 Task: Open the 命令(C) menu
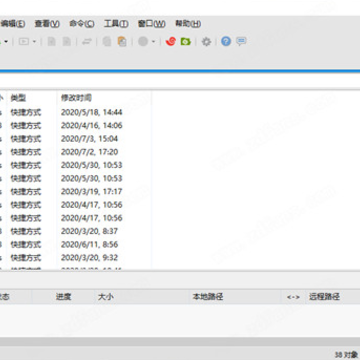point(82,24)
